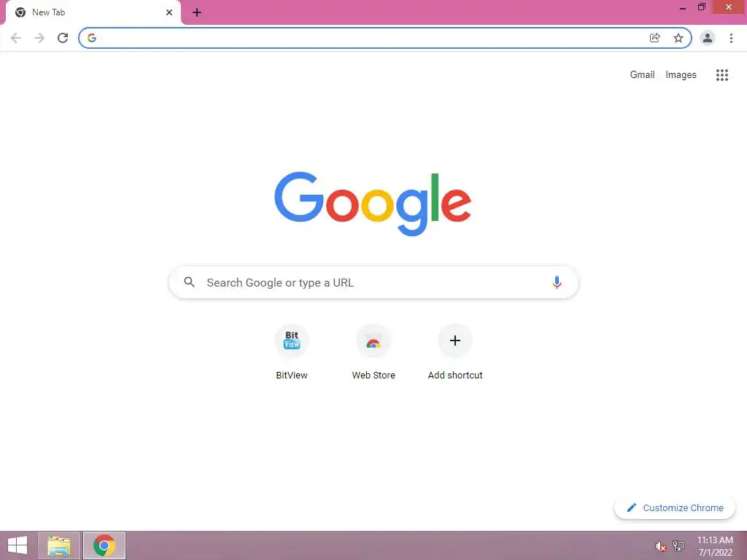Image resolution: width=747 pixels, height=560 pixels.
Task: Click the Google logo
Action: [x=373, y=204]
